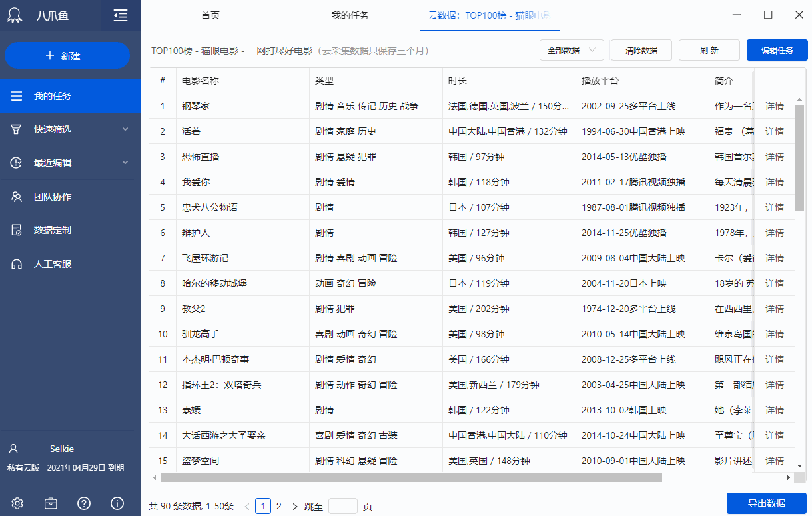
Task: Open settings via gear icon
Action: (17, 503)
